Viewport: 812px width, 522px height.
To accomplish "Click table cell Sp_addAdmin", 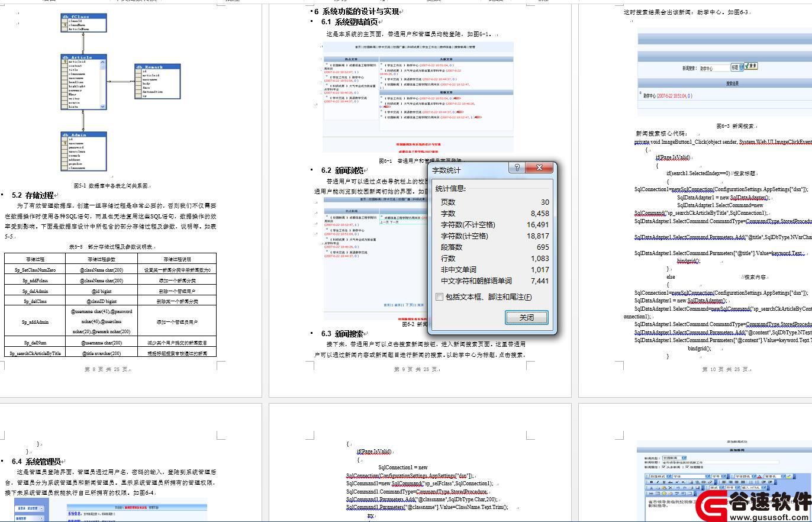I will click(35, 322).
